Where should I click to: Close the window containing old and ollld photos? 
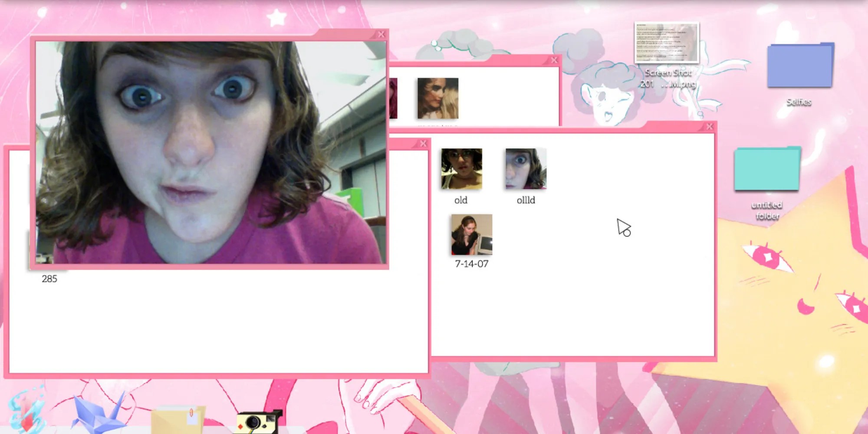(709, 127)
